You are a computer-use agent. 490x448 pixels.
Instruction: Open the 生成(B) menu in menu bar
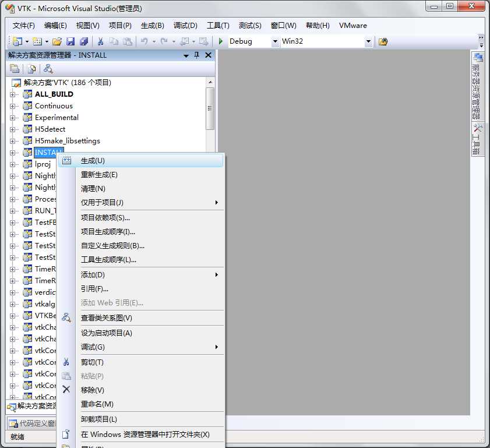[153, 26]
